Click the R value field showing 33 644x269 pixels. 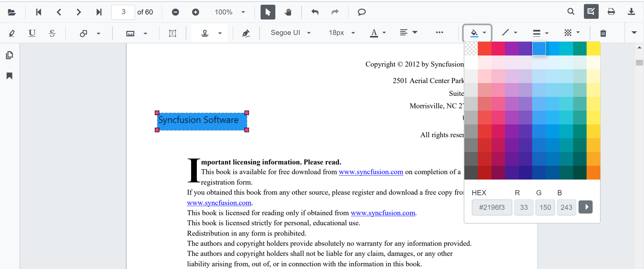click(x=524, y=207)
